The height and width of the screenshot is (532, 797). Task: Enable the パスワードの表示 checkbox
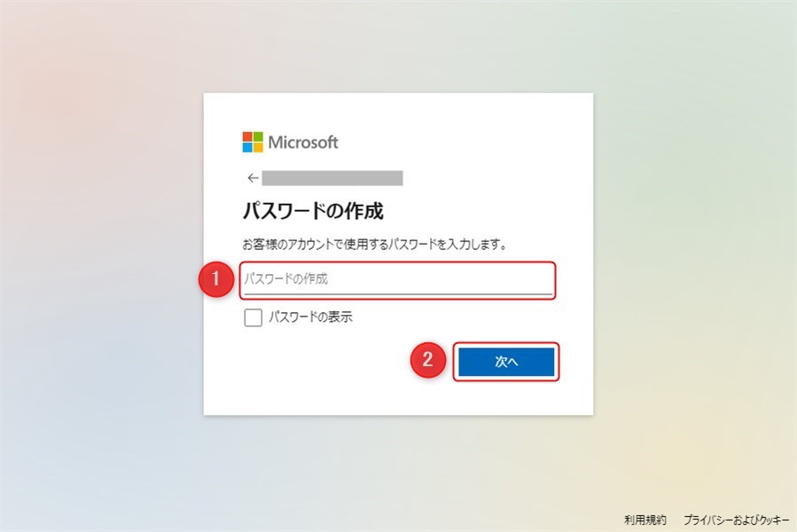pyautogui.click(x=254, y=317)
